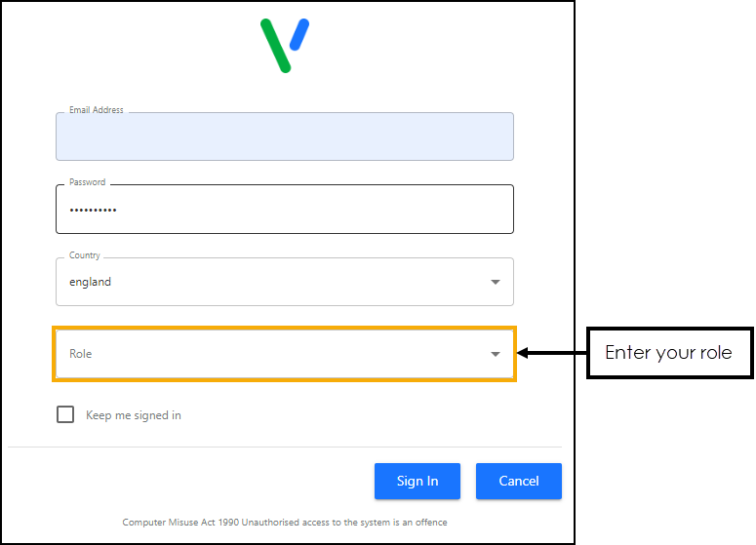Focus the Email Address input field
This screenshot has width=756, height=545.
pos(284,137)
